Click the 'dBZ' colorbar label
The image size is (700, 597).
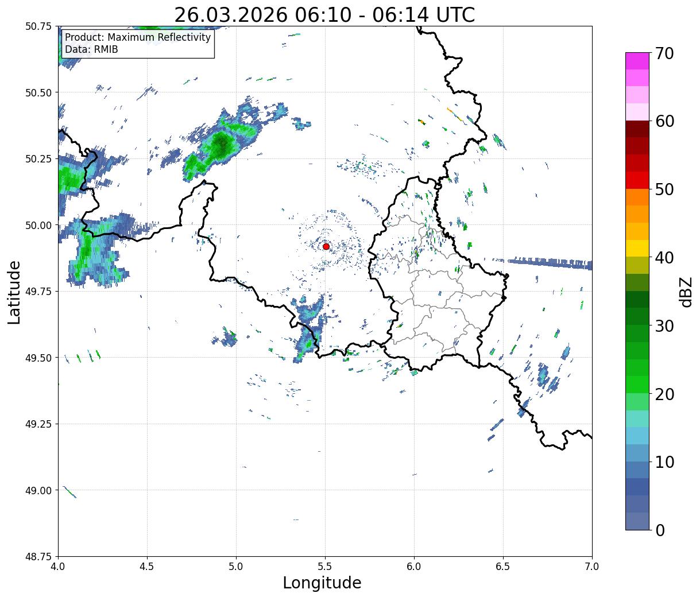pyautogui.click(x=686, y=292)
